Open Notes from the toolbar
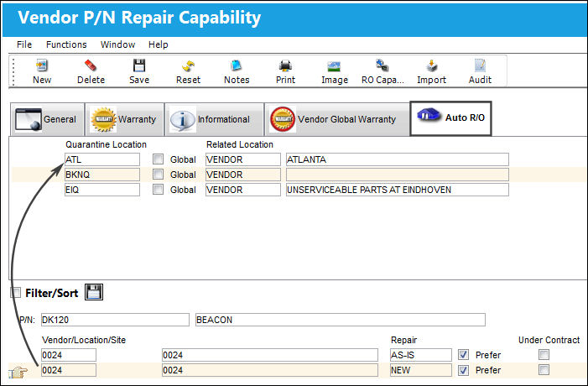This screenshot has height=386, width=588. pyautogui.click(x=237, y=65)
